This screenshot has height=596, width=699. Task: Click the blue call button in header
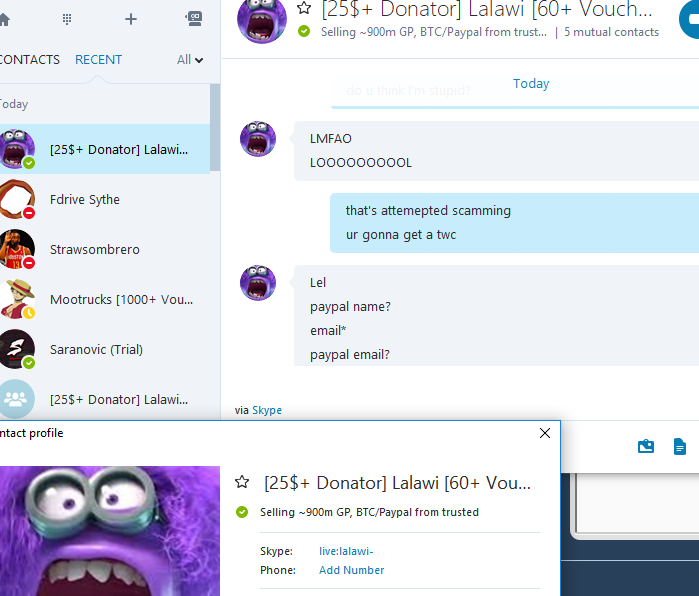tap(689, 19)
